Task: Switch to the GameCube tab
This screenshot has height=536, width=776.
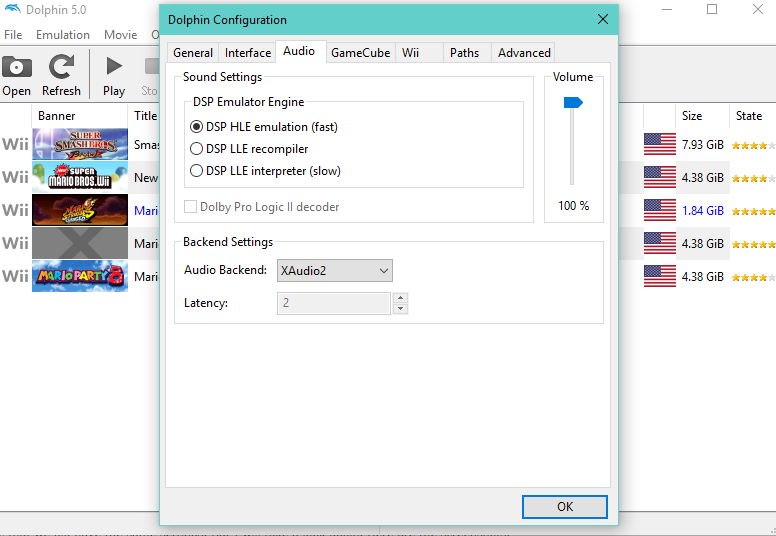Action: 360,52
